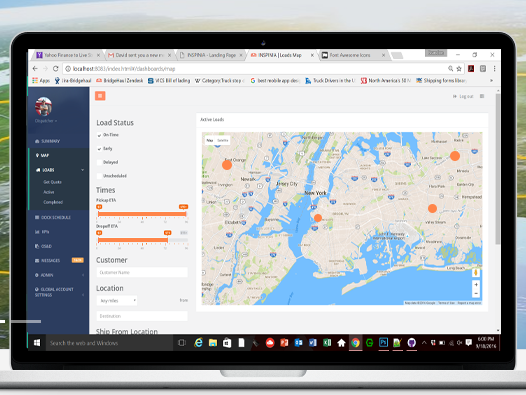This screenshot has width=526, height=395.
Task: Click the Street View pegman icon
Action: [476, 272]
